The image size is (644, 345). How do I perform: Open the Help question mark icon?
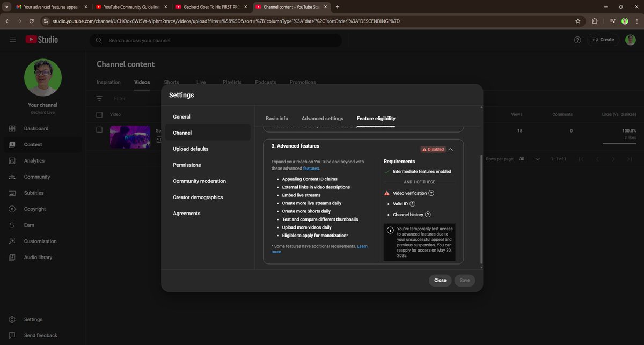[x=577, y=40]
